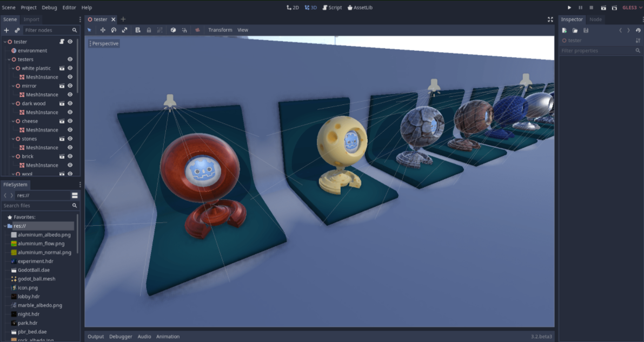Viewport: 644px width, 342px height.
Task: Activate the Move mode tool
Action: 103,30
